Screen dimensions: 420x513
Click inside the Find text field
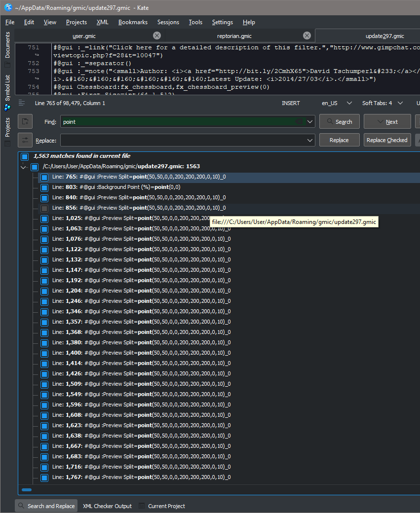click(178, 122)
